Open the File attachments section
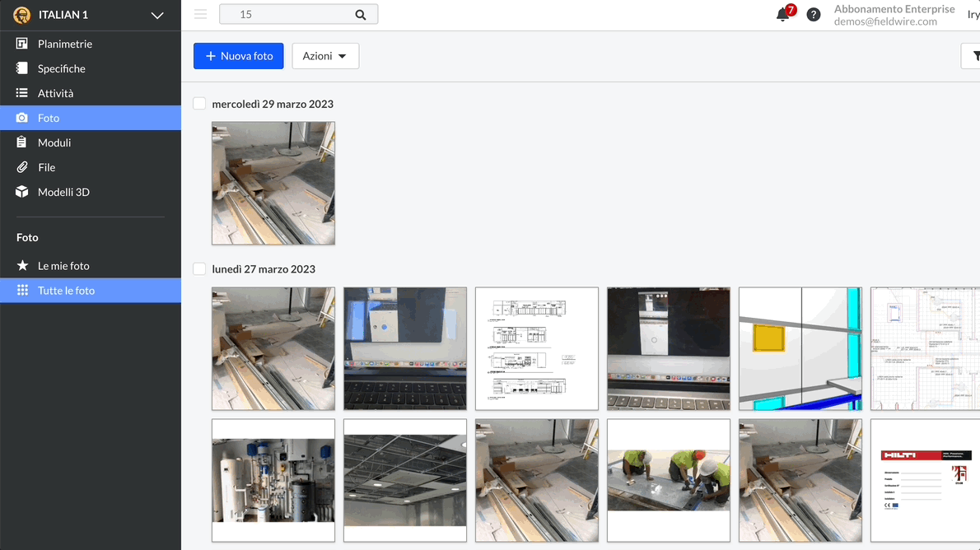 [x=47, y=167]
